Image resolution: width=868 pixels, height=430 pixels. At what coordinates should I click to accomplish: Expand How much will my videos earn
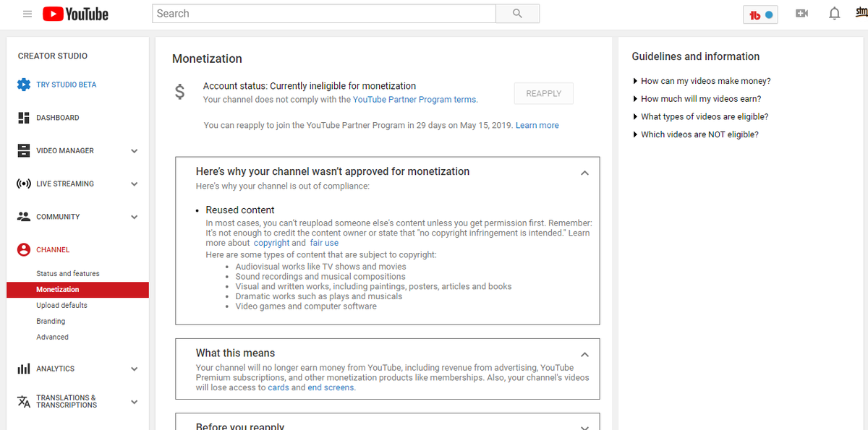tap(697, 99)
